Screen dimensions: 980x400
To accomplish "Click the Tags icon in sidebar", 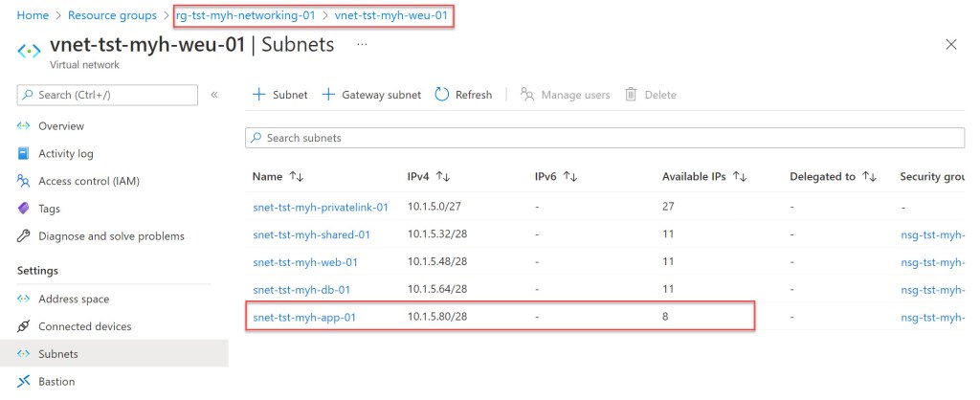I will point(24,209).
